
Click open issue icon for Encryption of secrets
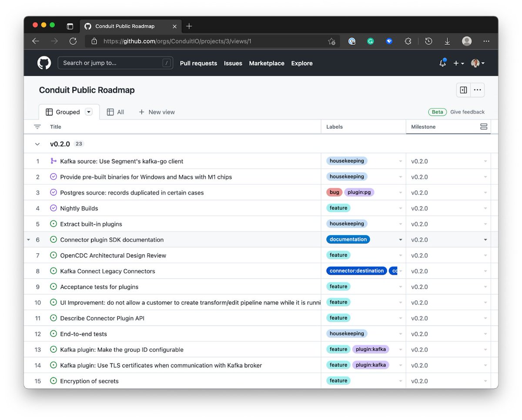[54, 380]
